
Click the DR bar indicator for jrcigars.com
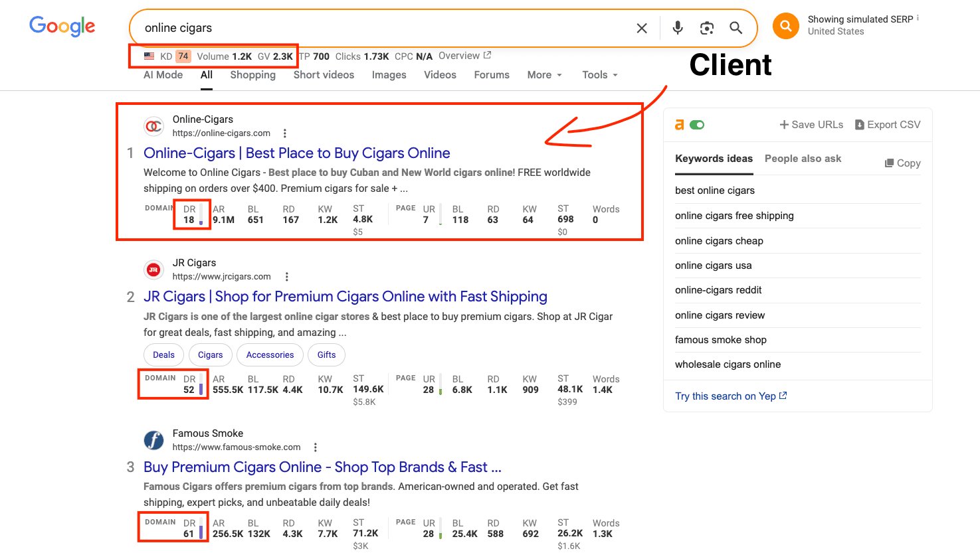click(x=201, y=384)
